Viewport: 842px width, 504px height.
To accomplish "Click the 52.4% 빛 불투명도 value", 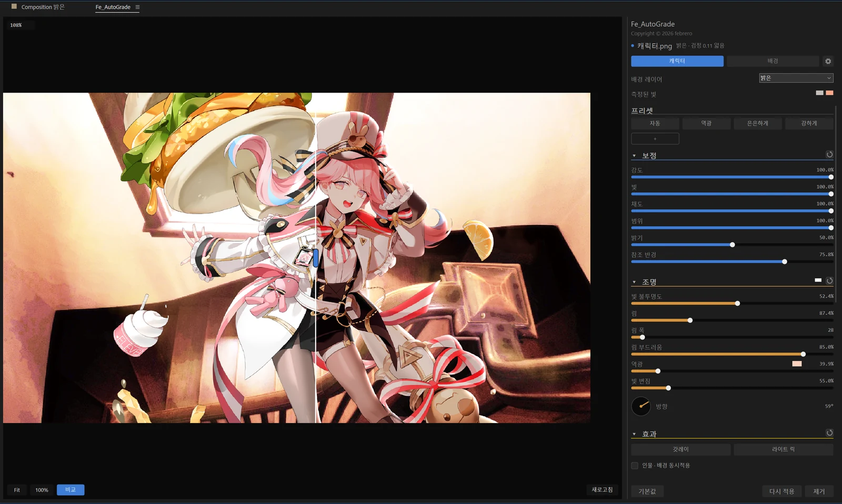I will pyautogui.click(x=826, y=296).
